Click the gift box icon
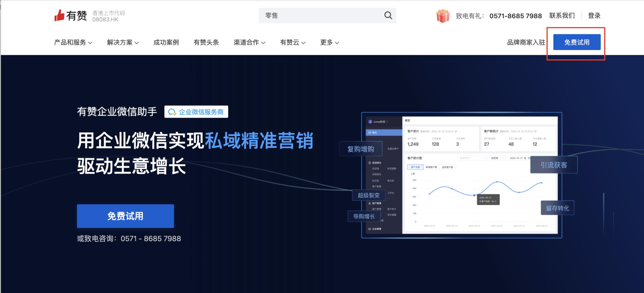This screenshot has width=644, height=293. 443,16
